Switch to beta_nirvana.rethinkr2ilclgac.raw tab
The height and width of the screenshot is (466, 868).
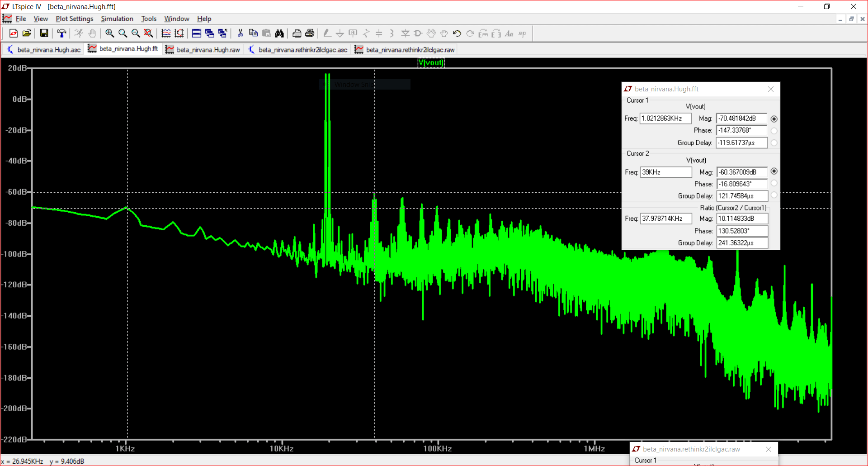[x=405, y=50]
